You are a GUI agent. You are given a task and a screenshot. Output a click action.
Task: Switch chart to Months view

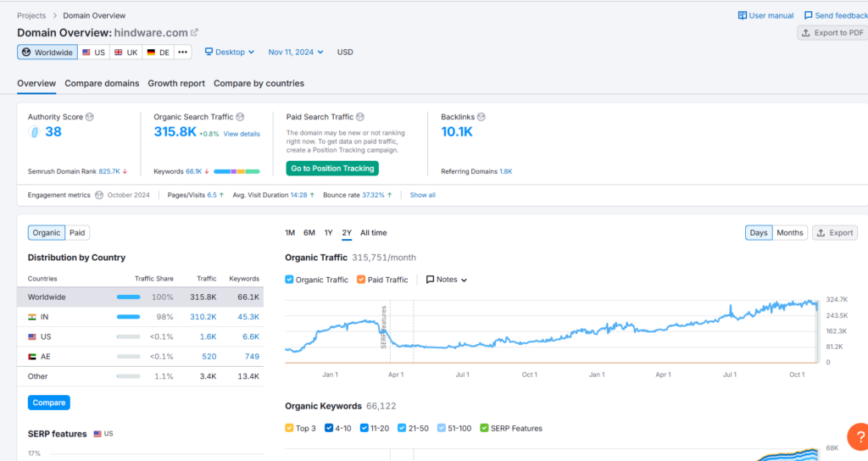coord(789,232)
